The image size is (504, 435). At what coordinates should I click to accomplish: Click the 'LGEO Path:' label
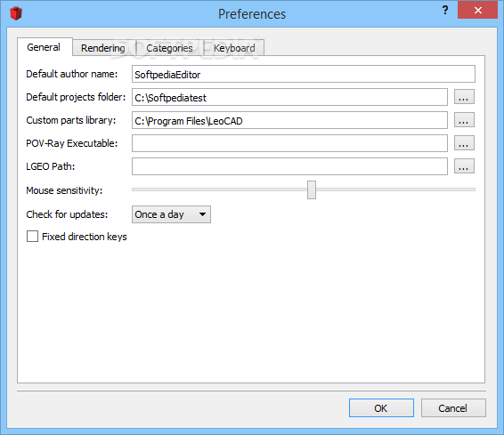tap(51, 166)
